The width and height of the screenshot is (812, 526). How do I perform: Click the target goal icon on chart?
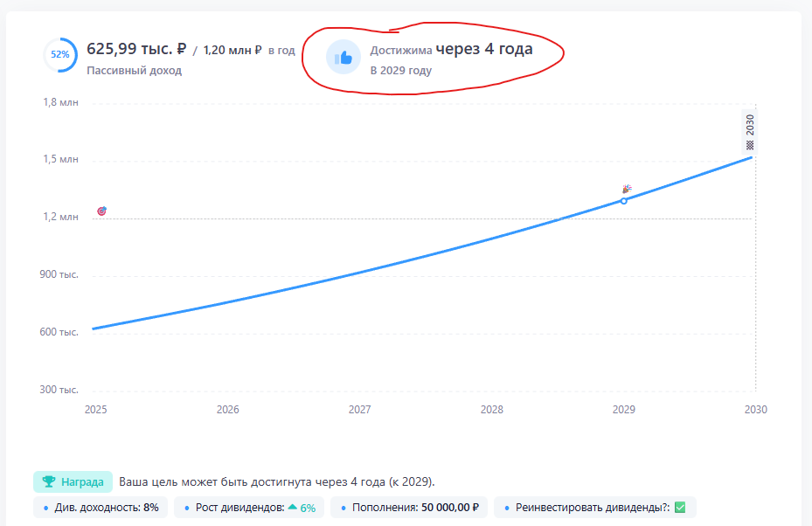click(101, 211)
